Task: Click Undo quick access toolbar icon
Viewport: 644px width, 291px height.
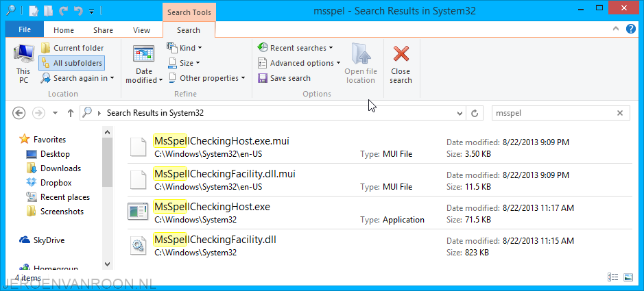Action: coord(78,11)
